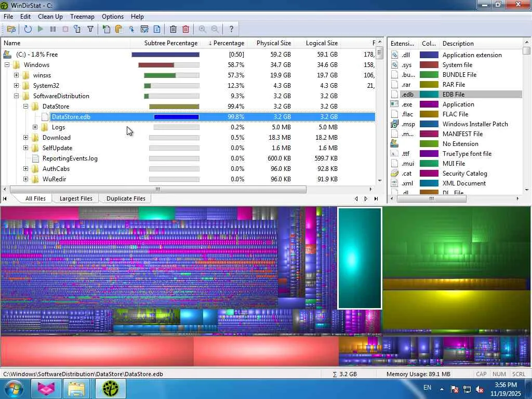The height and width of the screenshot is (399, 532).
Task: Expand the Logs folder
Action: click(x=35, y=127)
